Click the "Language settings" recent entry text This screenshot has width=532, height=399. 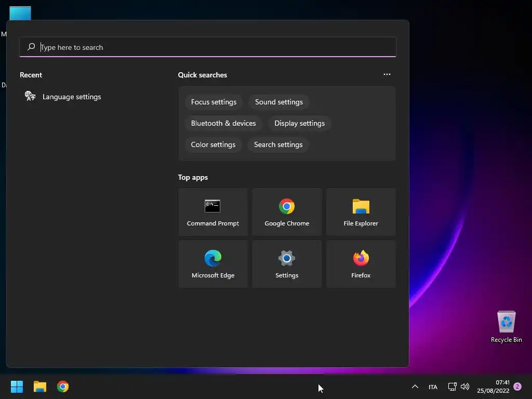pyautogui.click(x=72, y=97)
